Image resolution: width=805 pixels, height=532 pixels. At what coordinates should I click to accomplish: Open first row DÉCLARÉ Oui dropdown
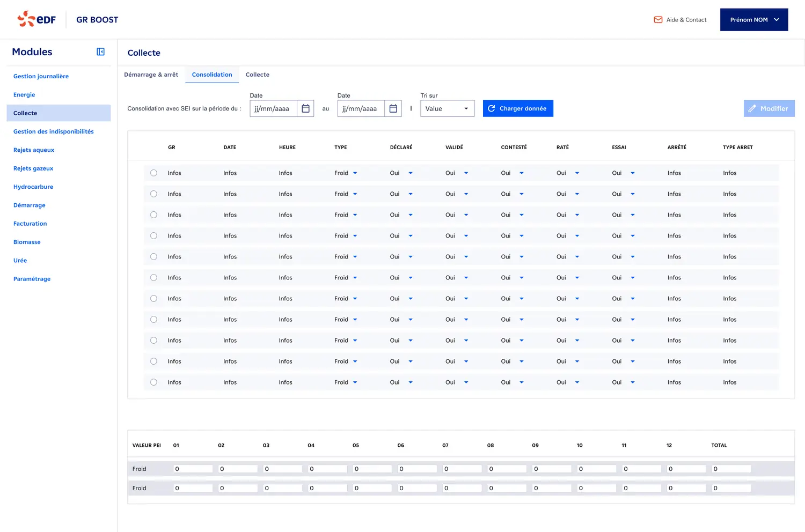pyautogui.click(x=401, y=173)
